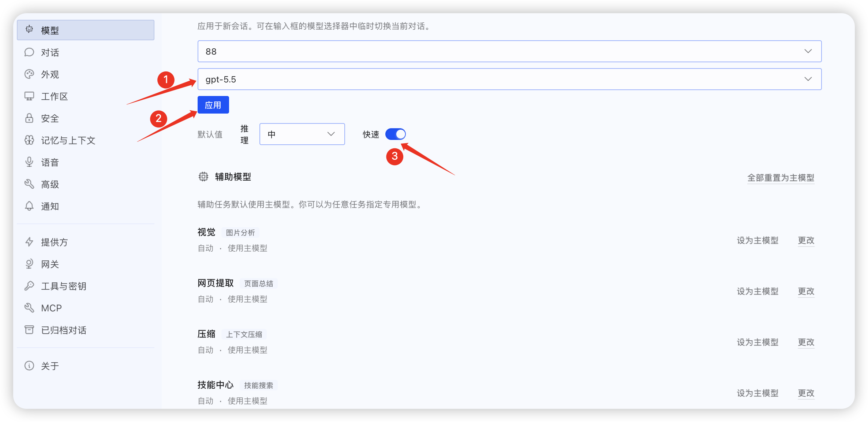
Task: Click 设为主模型 for 技能中心
Action: [x=757, y=393]
